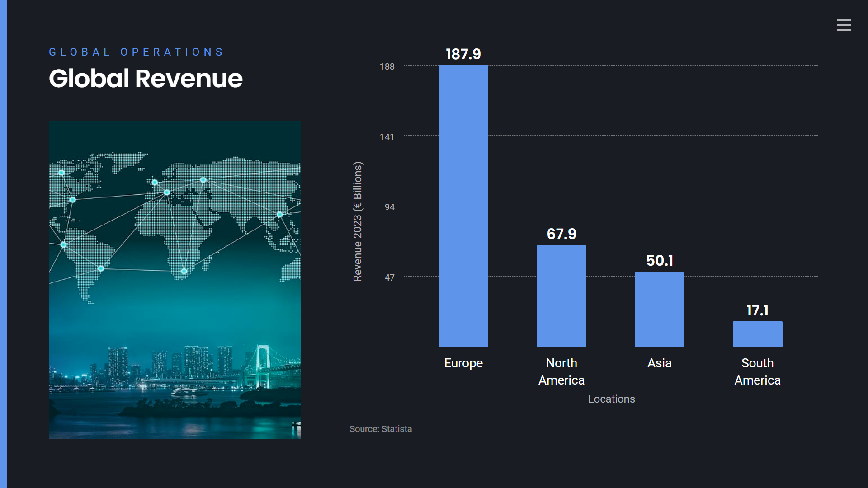
Task: Click the Locations x-axis title
Action: (x=611, y=399)
